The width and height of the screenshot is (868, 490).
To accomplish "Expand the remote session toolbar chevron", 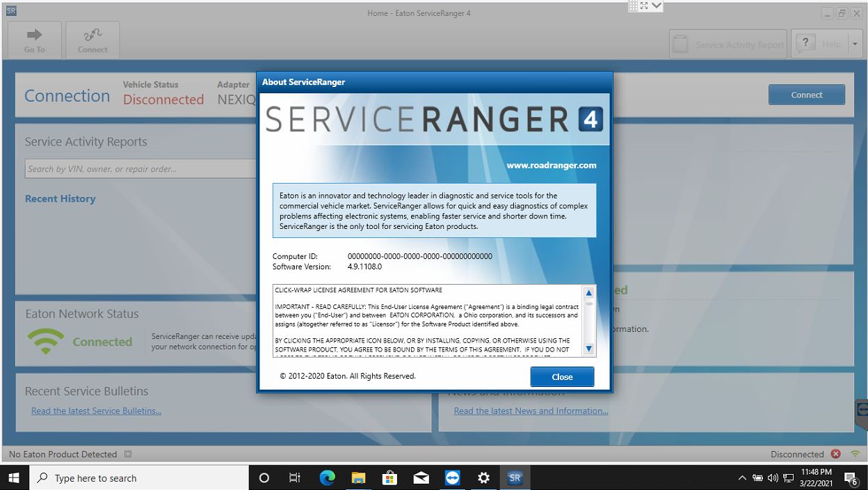I will (x=657, y=6).
